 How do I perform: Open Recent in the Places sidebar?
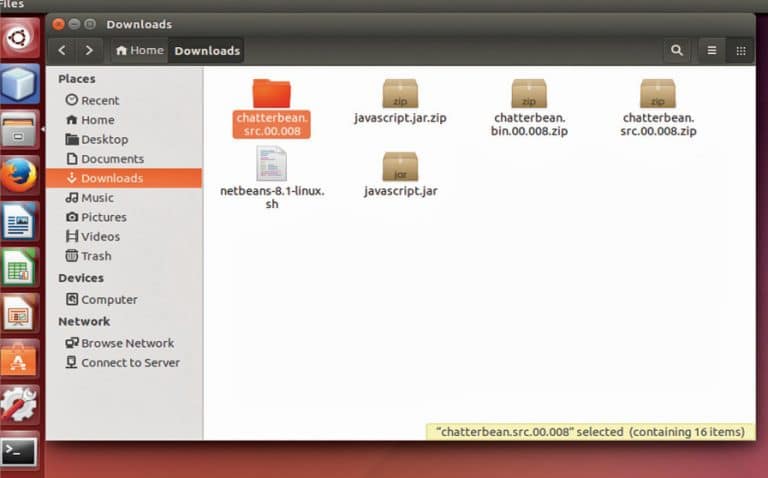point(99,100)
